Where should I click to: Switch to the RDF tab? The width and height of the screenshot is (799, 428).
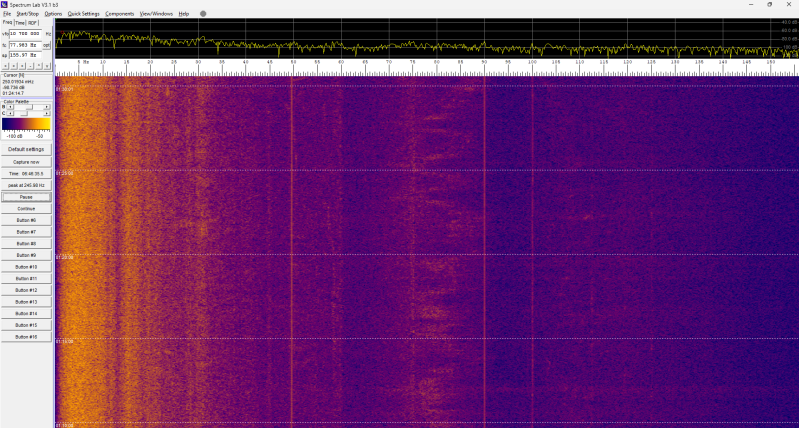pos(33,23)
